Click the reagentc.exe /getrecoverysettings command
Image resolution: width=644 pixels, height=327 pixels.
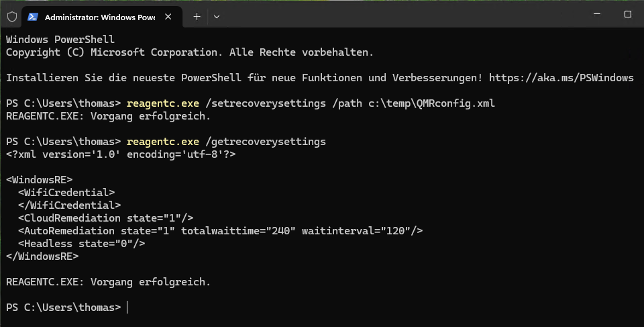(225, 142)
